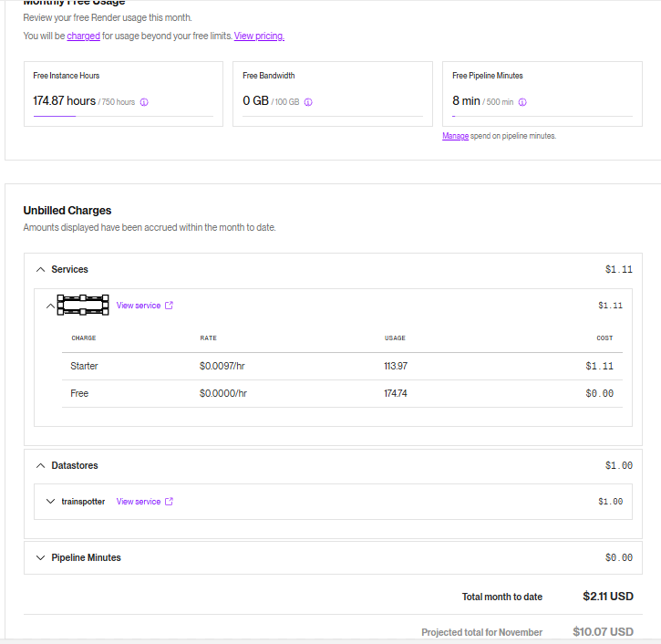661x644 pixels.
Task: Collapse the Datastores section
Action: pyautogui.click(x=40, y=466)
